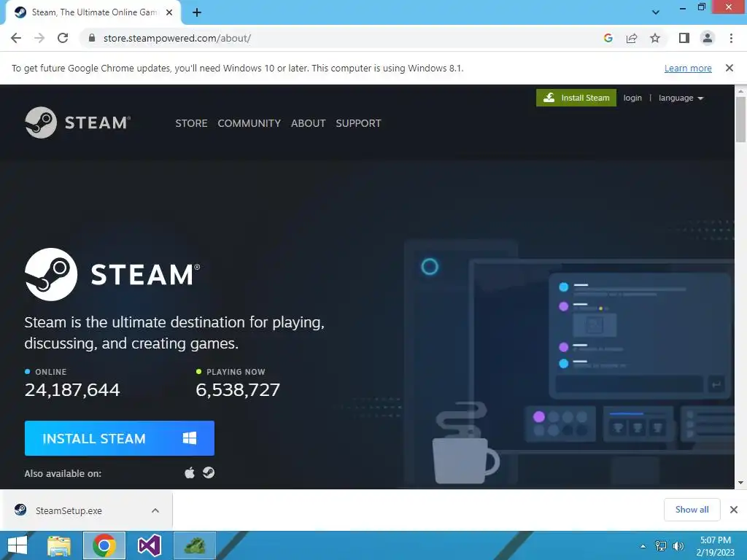Screen dimensions: 747x560
Task: Bookmark this page with the star icon
Action: pos(655,38)
